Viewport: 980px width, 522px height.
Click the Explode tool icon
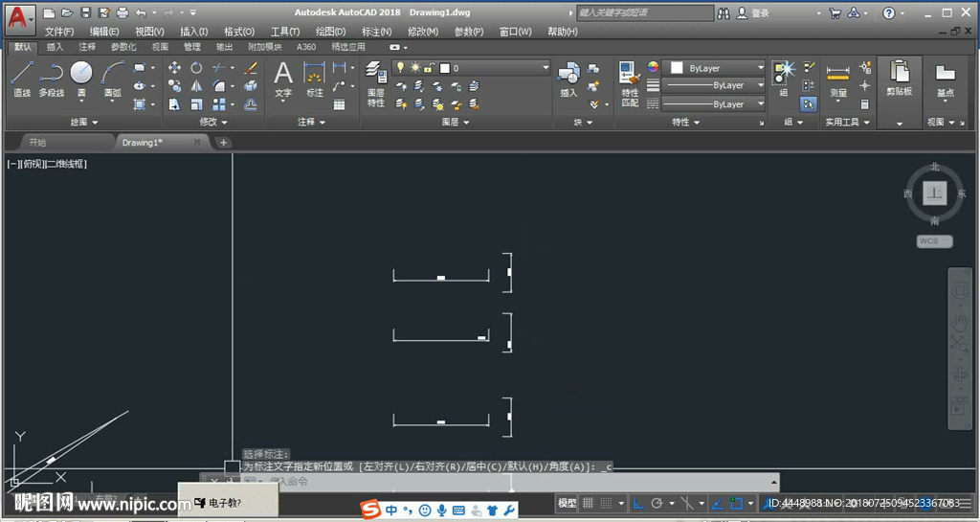pyautogui.click(x=251, y=85)
